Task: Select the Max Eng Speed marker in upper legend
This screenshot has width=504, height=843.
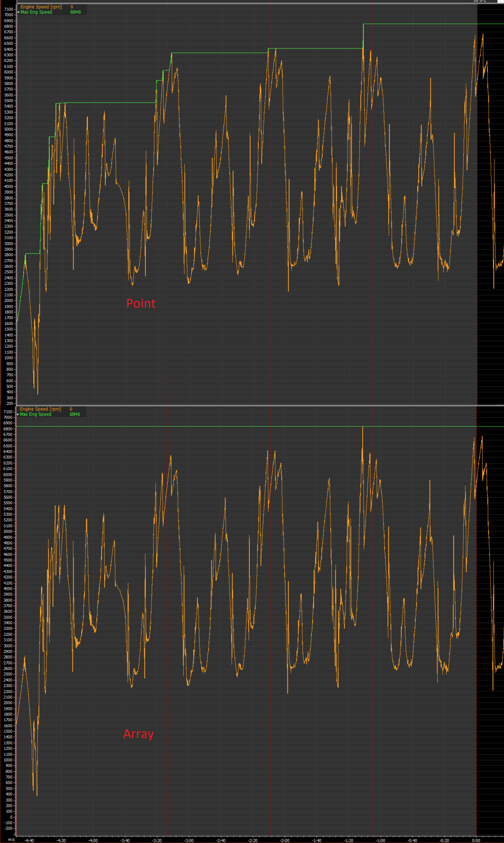Action: tap(18, 12)
